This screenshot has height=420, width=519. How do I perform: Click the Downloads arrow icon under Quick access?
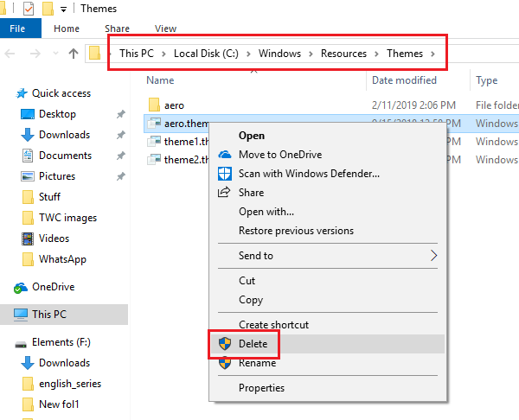pyautogui.click(x=25, y=135)
